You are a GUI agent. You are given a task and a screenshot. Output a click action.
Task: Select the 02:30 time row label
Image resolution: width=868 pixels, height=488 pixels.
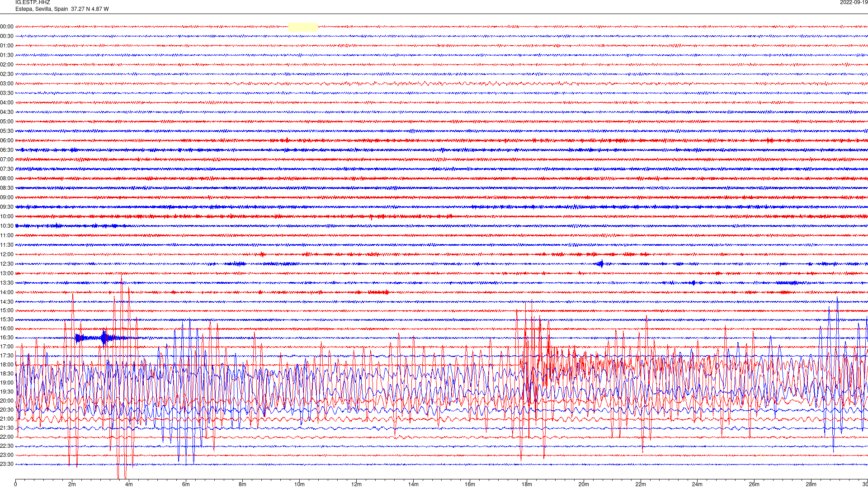point(7,74)
